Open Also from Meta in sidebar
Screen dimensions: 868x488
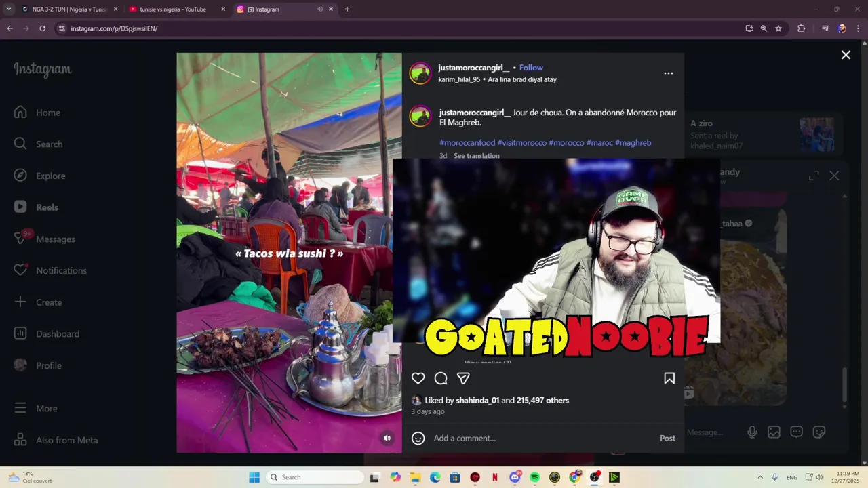coord(56,440)
